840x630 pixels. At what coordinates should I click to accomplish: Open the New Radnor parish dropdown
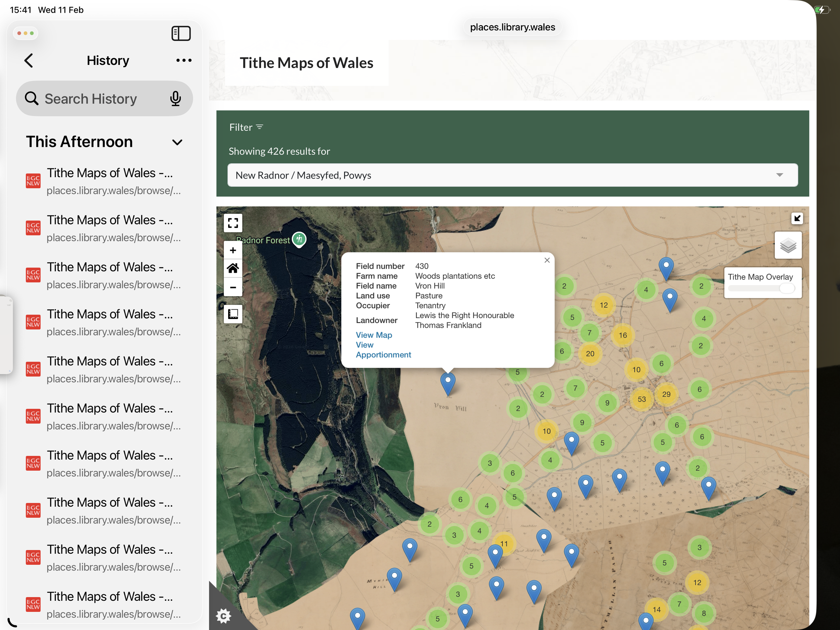pyautogui.click(x=512, y=175)
